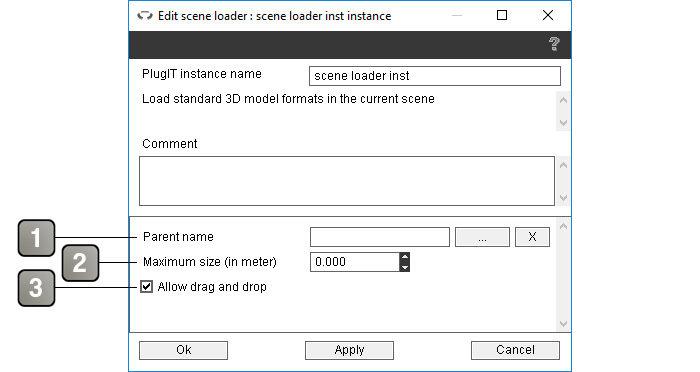Click the Comment box scroll down arrow

click(563, 197)
